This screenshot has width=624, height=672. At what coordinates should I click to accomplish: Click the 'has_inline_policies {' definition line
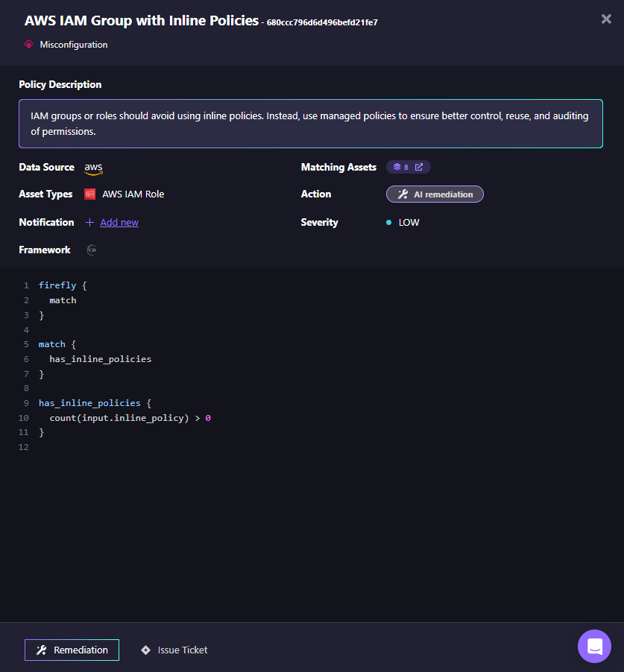coord(95,403)
